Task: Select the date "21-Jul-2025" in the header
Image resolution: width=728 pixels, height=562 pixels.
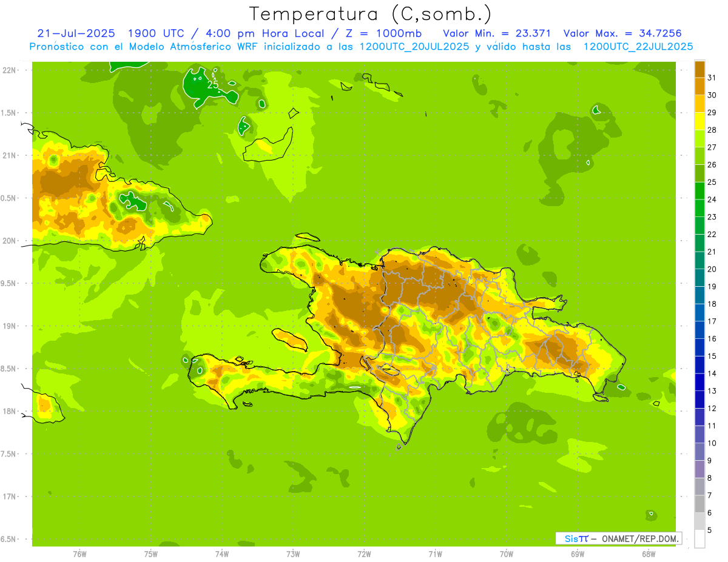Action: [76, 33]
